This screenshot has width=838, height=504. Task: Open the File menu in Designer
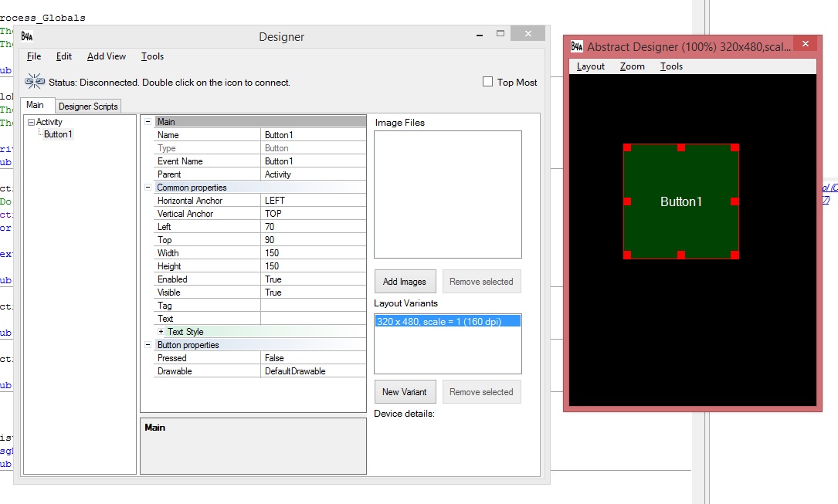pos(34,56)
